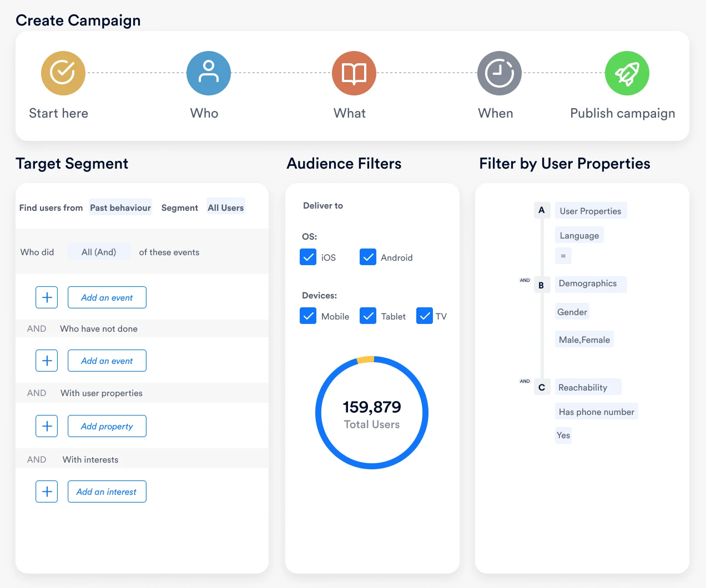This screenshot has height=588, width=706.
Task: Go to the When step label
Action: coord(496,113)
